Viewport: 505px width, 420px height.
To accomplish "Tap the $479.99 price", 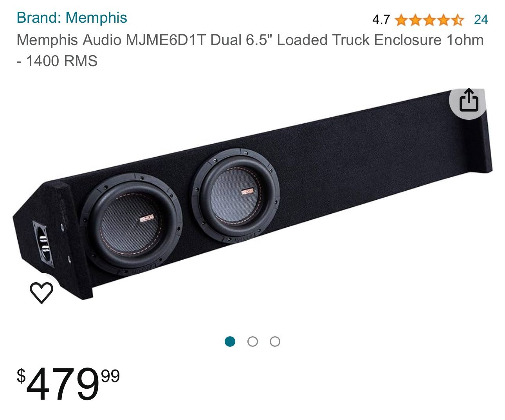I will (68, 384).
